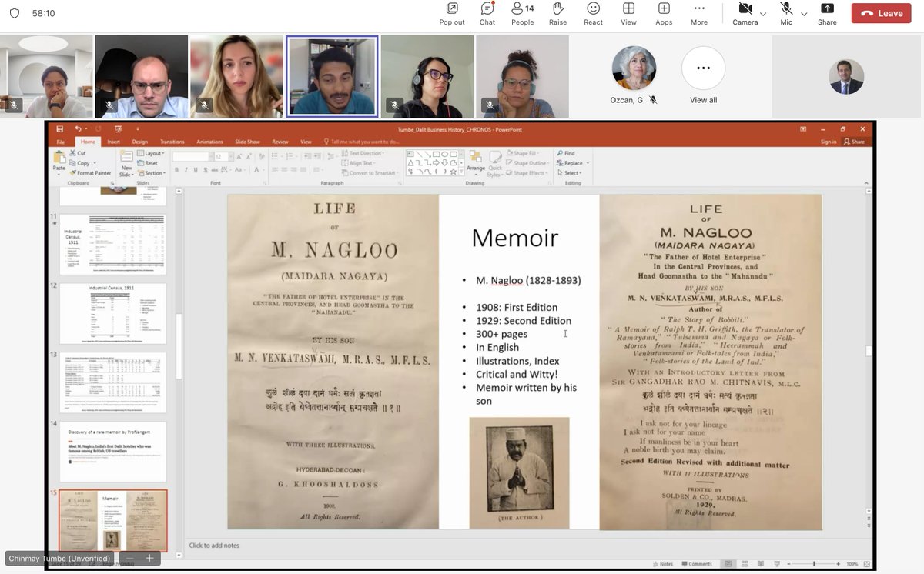The image size is (924, 574).
Task: Switch to the Insert ribbon tab
Action: (x=113, y=142)
